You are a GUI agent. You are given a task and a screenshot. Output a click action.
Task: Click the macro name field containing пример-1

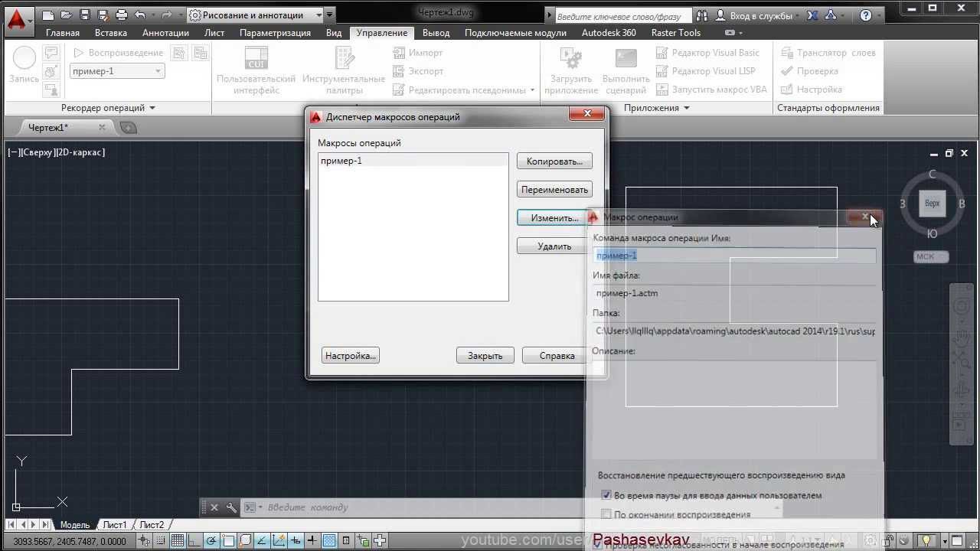[x=735, y=256]
